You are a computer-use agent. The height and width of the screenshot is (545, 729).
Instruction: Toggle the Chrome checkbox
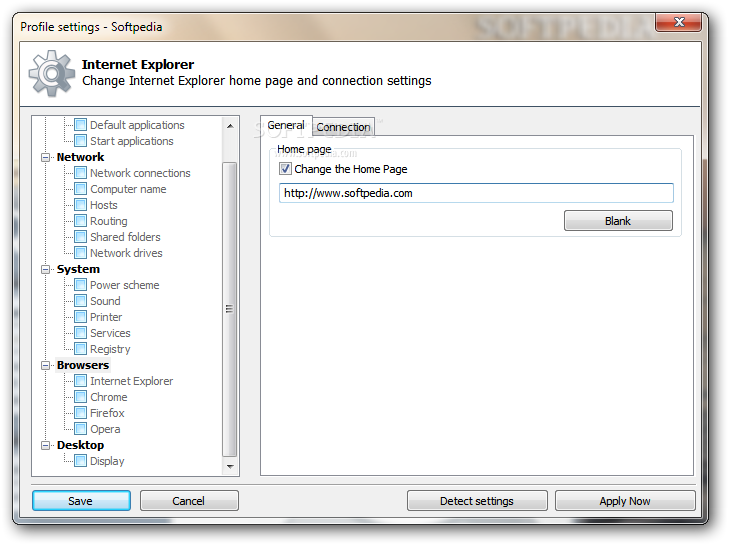80,397
